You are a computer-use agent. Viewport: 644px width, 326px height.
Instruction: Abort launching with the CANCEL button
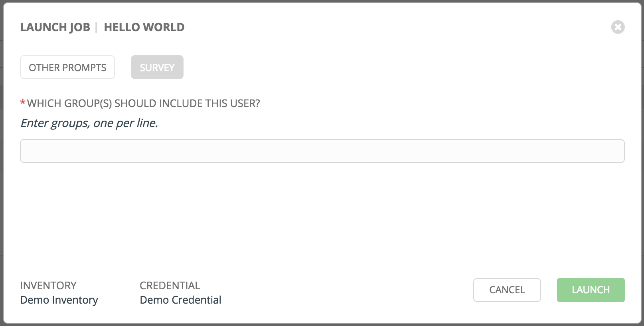pyautogui.click(x=507, y=290)
